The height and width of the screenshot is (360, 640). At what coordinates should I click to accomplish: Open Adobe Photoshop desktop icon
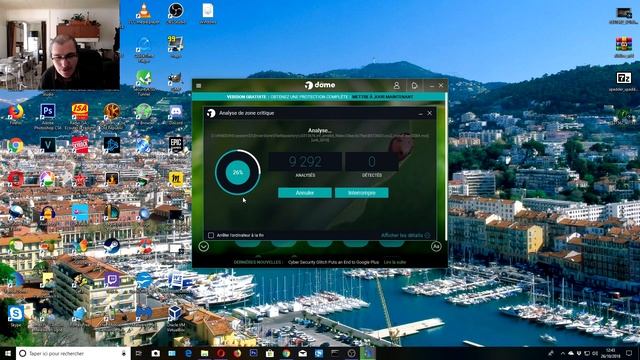(x=48, y=117)
